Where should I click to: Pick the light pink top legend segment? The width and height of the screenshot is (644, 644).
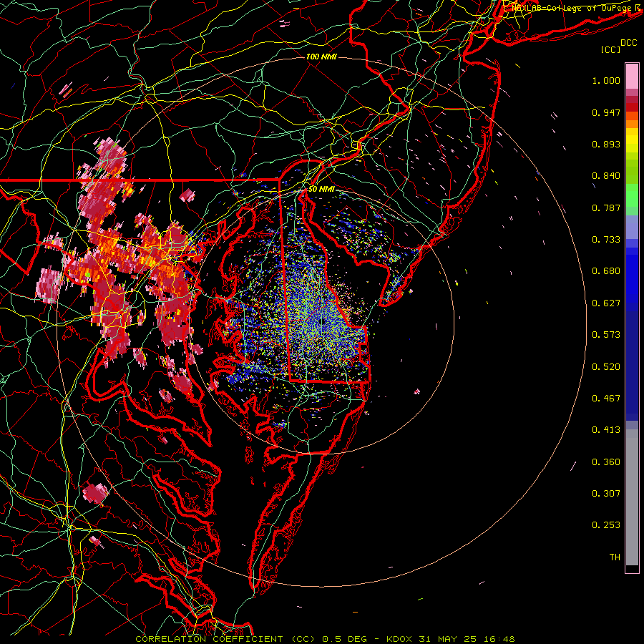[x=632, y=76]
